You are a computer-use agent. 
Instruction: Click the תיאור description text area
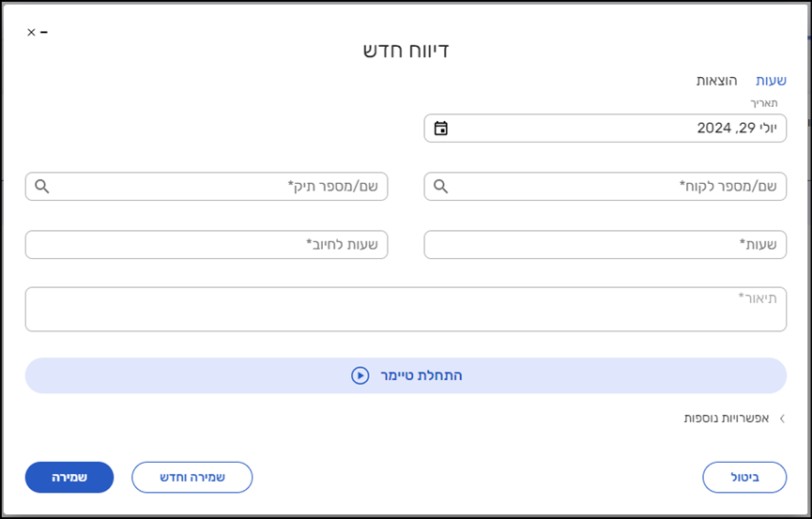coord(406,310)
